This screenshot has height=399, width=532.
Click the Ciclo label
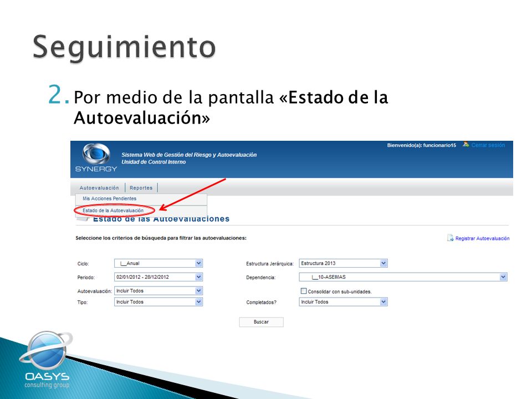83,264
